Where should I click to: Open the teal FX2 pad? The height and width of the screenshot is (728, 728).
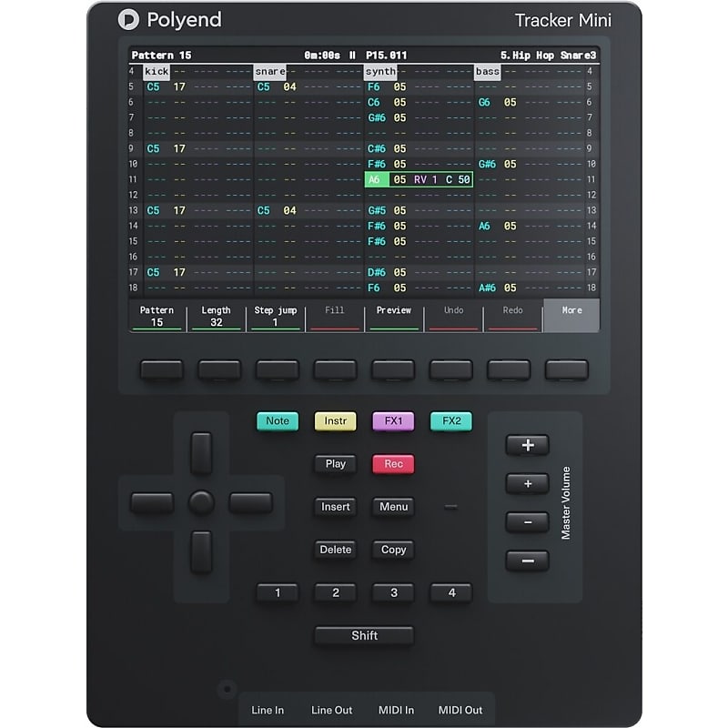point(450,421)
